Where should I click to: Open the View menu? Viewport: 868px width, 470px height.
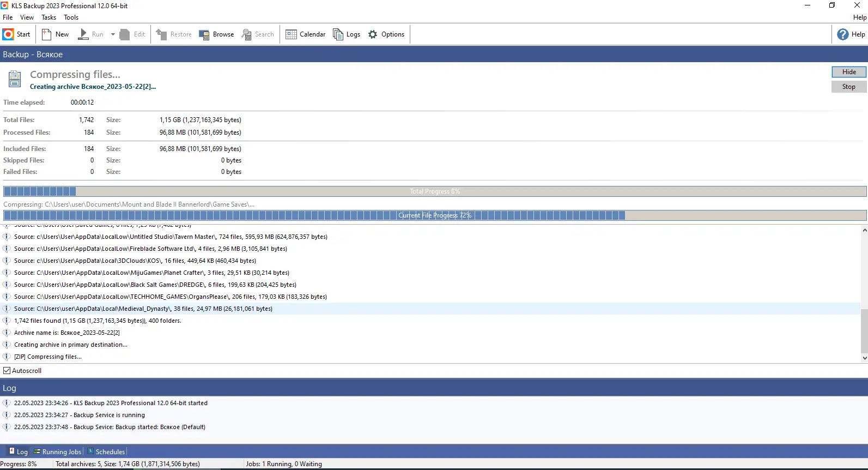coord(27,17)
